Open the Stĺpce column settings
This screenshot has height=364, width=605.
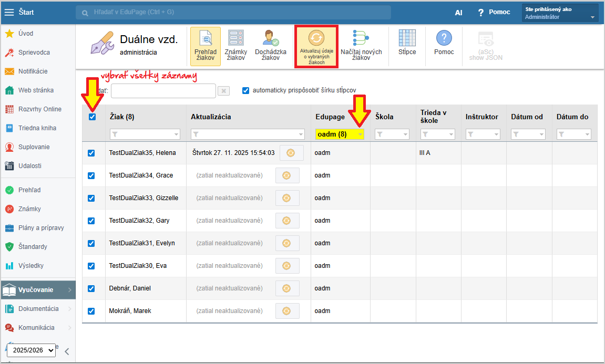click(407, 44)
